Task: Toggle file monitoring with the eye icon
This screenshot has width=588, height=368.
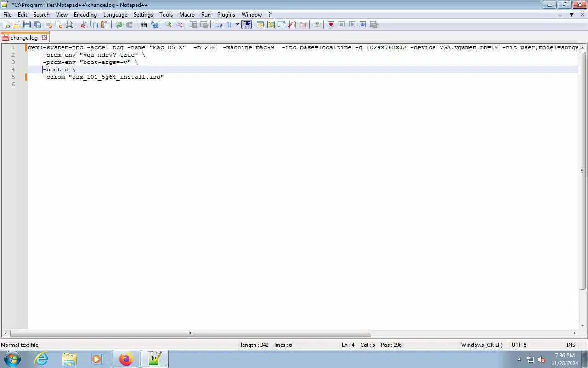Action: (317, 24)
